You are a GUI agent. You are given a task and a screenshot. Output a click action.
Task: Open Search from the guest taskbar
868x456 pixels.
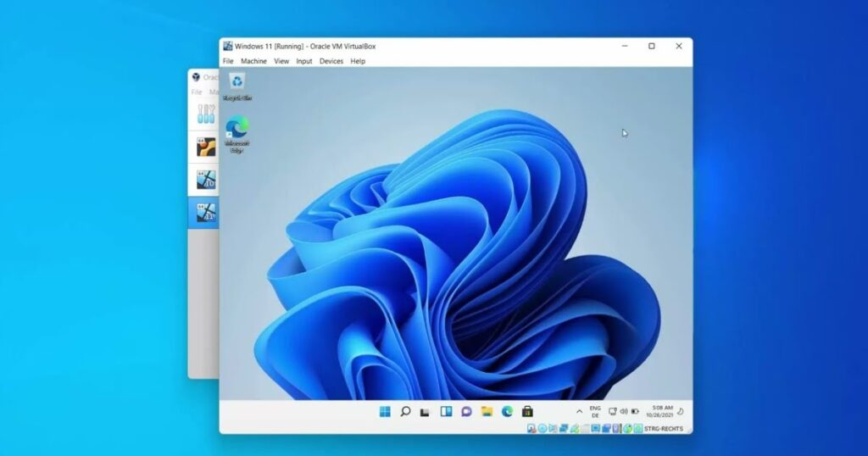click(x=405, y=411)
